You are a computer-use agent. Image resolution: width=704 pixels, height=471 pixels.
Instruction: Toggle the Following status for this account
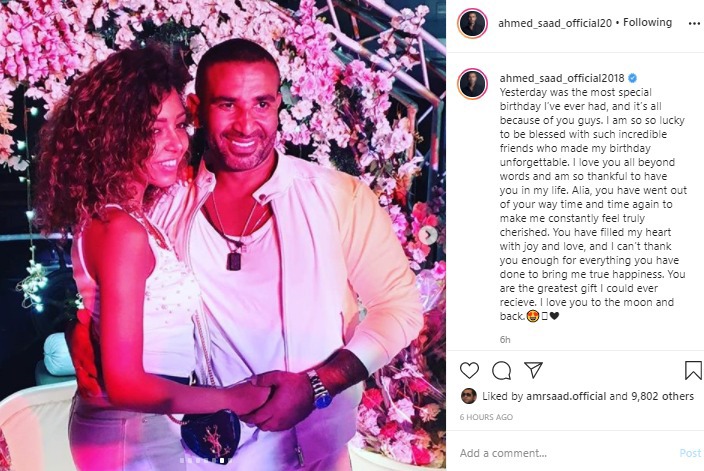tap(647, 22)
